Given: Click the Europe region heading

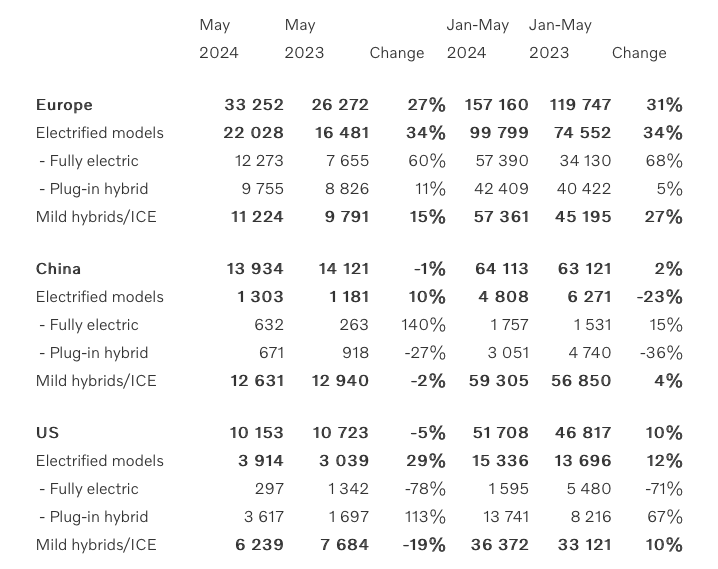Looking at the screenshot, I should pyautogui.click(x=64, y=105).
